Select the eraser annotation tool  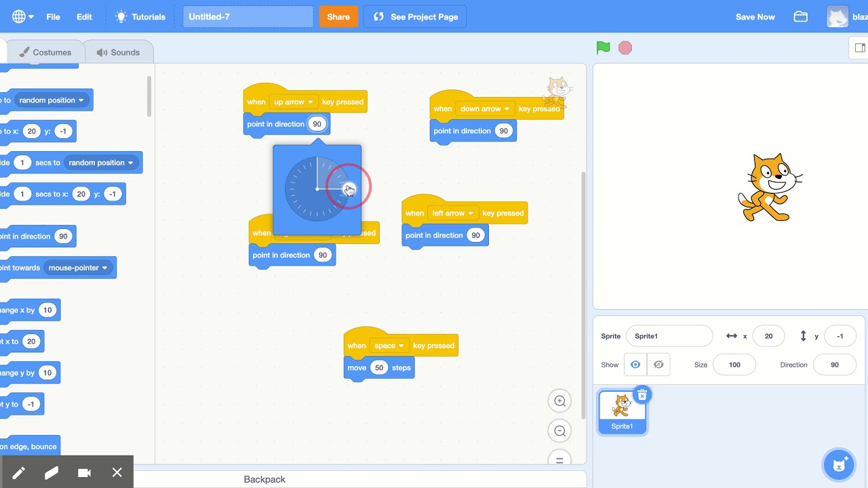click(52, 473)
